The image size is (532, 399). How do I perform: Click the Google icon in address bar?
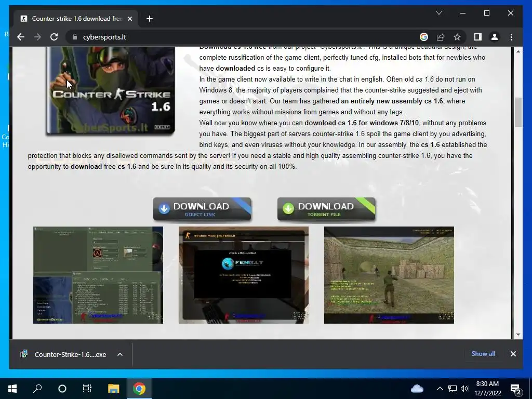(x=424, y=37)
